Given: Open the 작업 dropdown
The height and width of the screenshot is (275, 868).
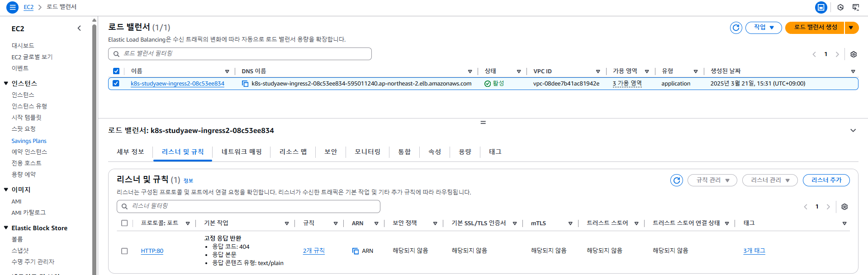Looking at the screenshot, I should pos(764,28).
